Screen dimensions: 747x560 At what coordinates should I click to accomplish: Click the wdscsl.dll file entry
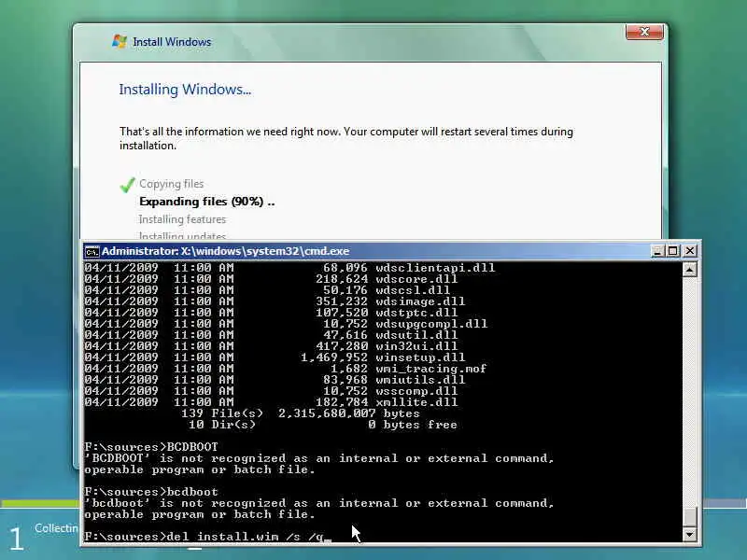[x=267, y=290]
